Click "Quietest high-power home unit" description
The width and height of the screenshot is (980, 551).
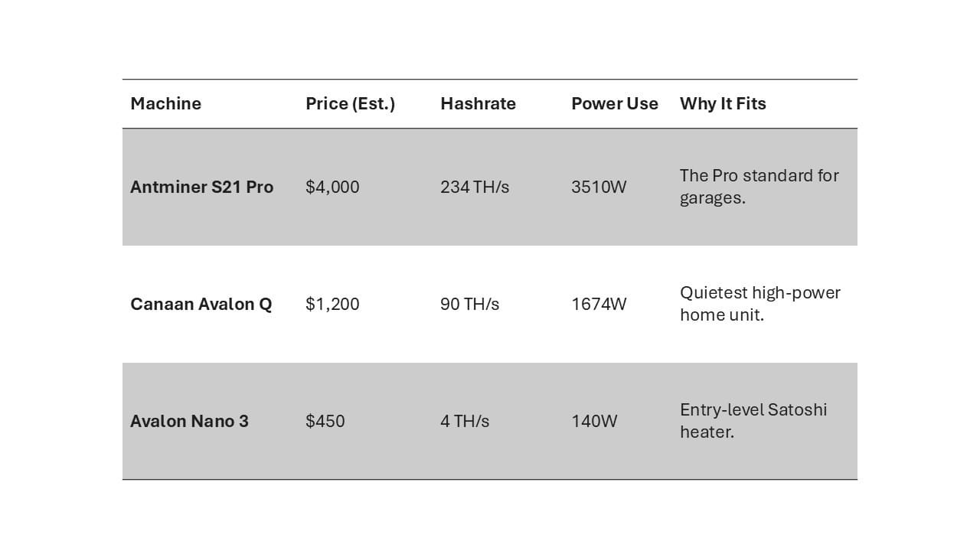click(759, 304)
